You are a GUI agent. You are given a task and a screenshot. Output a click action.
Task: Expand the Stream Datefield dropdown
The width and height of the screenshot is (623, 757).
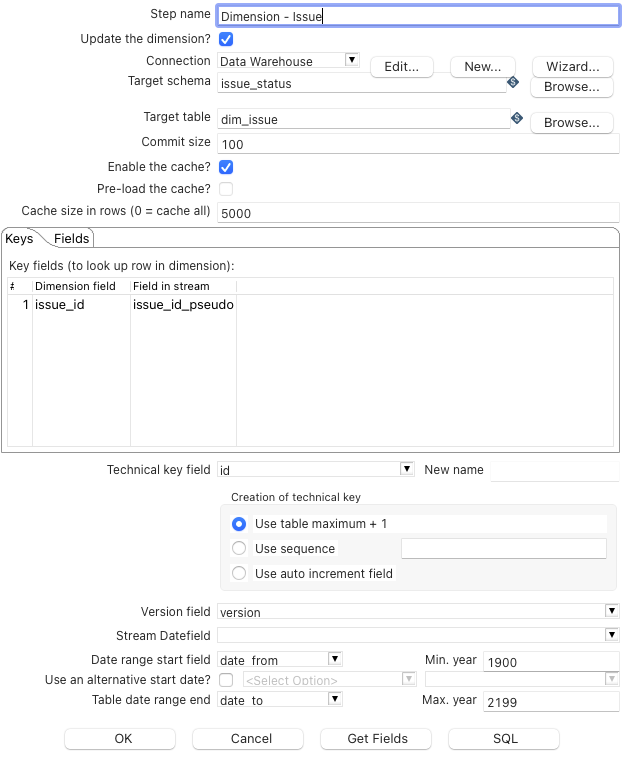click(611, 634)
